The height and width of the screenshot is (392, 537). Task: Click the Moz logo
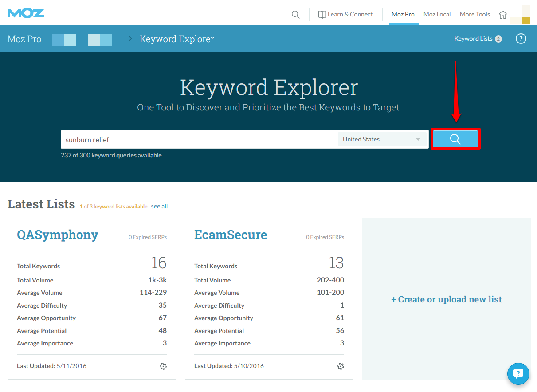point(26,13)
